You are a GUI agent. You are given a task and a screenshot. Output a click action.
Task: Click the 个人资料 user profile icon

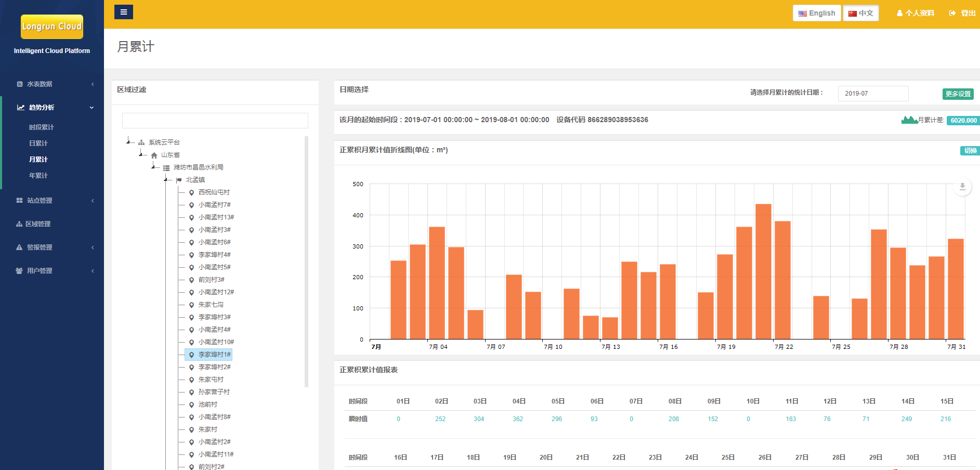pos(899,14)
